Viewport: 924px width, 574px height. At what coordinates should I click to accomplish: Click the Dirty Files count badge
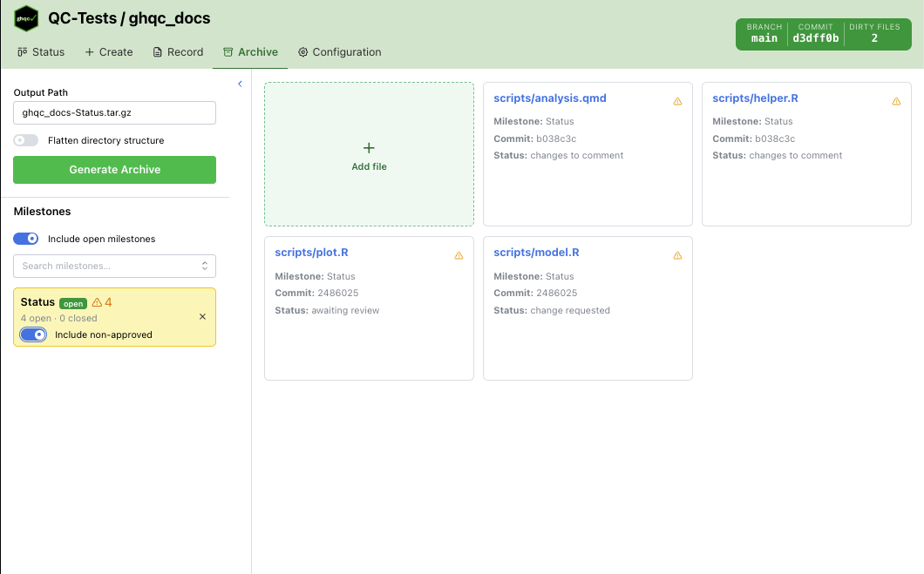click(873, 38)
